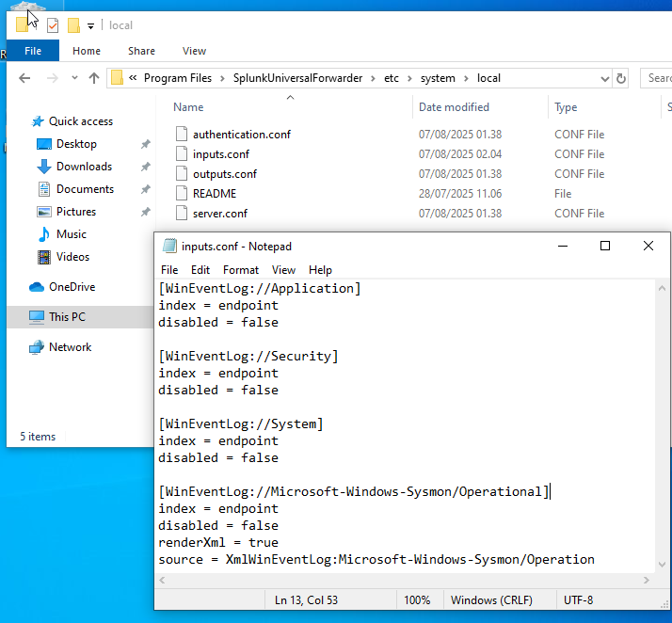Unpin Downloads using its pin icon

pos(146,167)
